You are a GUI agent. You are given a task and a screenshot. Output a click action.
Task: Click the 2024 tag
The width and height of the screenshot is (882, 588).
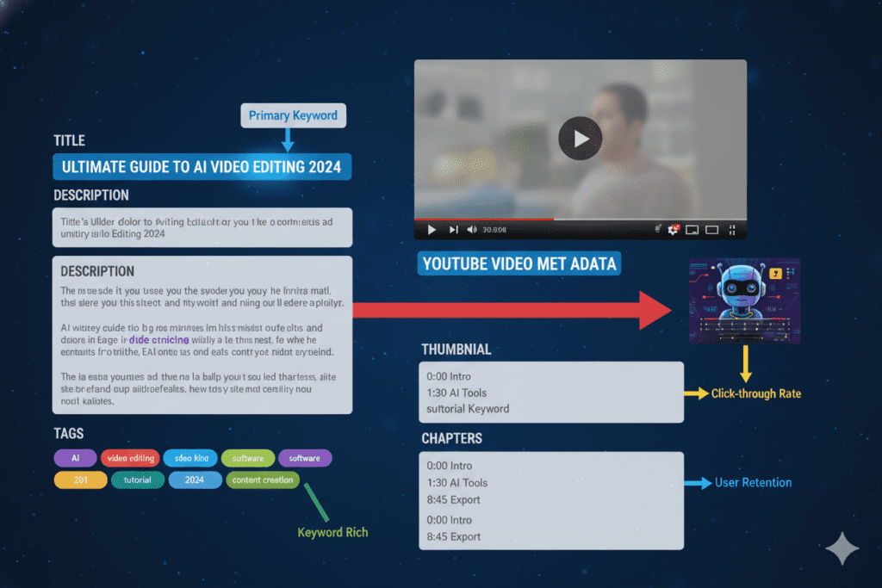coord(195,480)
